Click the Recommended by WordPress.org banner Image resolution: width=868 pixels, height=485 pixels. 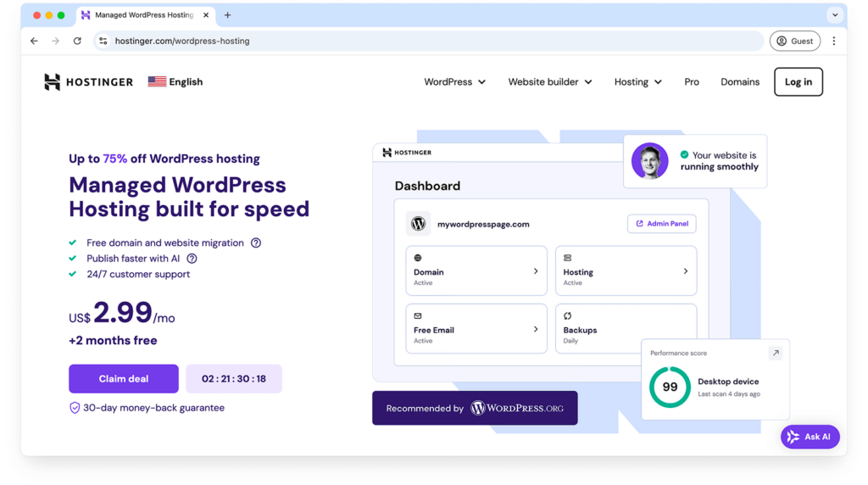(475, 408)
